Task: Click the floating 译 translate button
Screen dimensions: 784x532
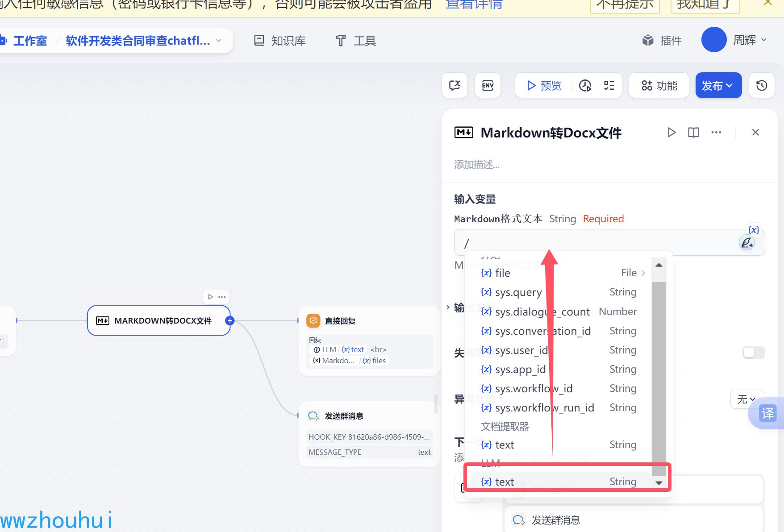Action: tap(767, 413)
